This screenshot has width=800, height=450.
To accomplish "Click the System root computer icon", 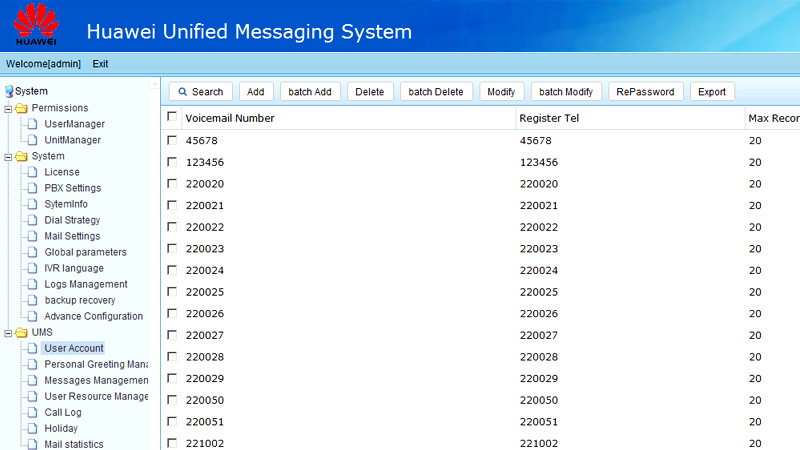I will [9, 91].
